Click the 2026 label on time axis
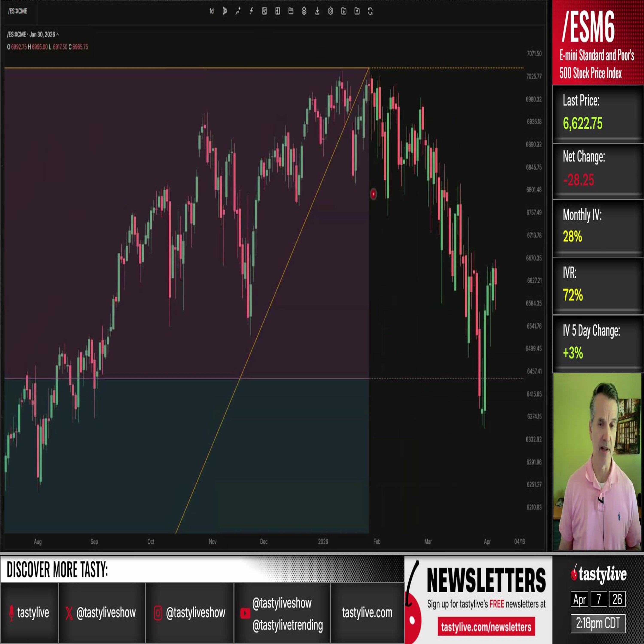Screen dimensions: 644x644 [323, 542]
